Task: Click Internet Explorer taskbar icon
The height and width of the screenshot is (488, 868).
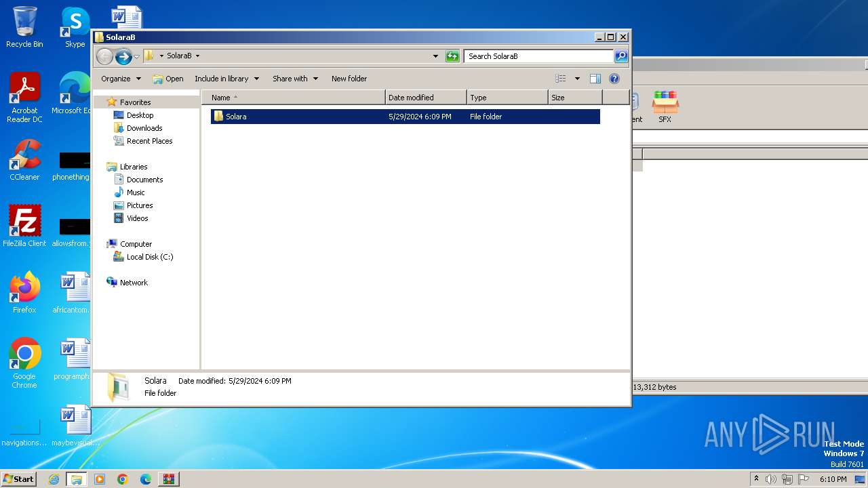Action: tap(54, 479)
